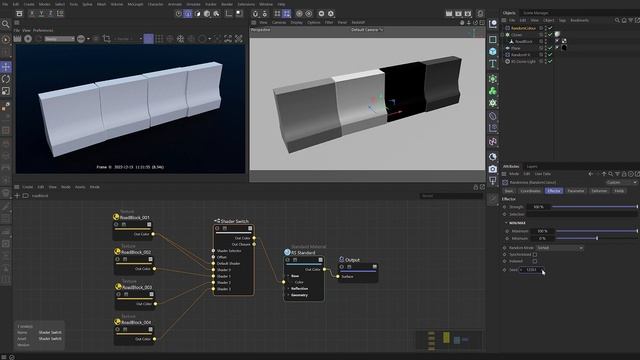The width and height of the screenshot is (640, 360).
Task: Adjust the Minimum slider handle
Action: (x=597, y=238)
